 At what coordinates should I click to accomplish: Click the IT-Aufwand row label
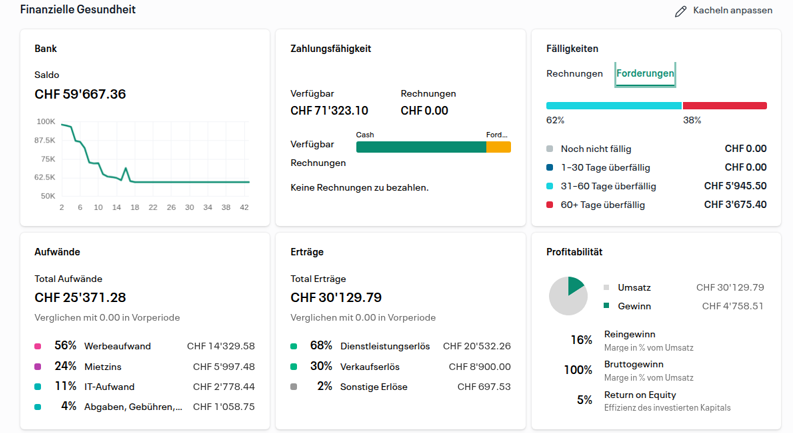[x=109, y=387]
